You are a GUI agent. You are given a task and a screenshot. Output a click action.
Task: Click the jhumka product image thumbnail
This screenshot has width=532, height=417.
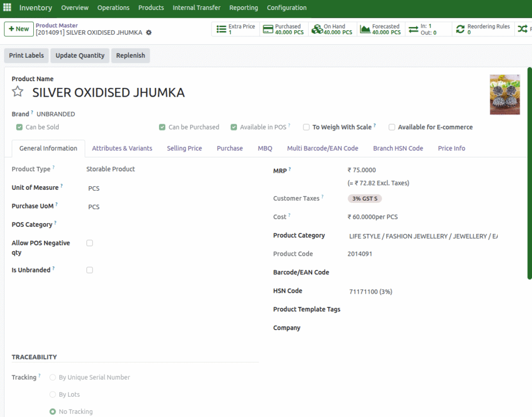tap(504, 95)
